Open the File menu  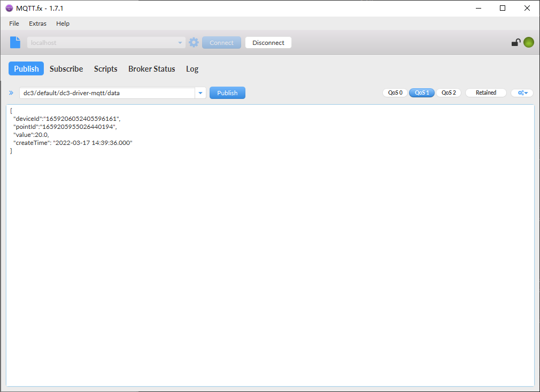tap(14, 24)
